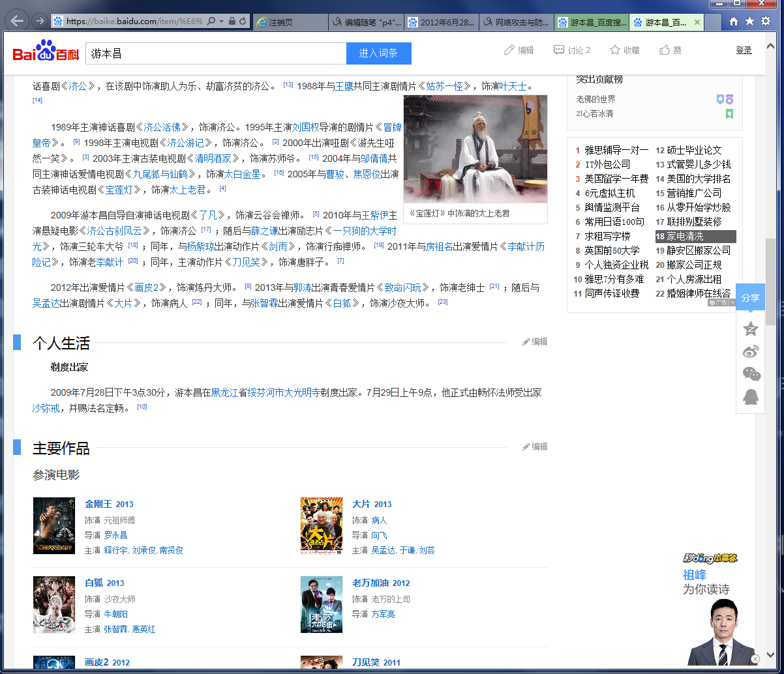Click the search field containing 游本昌
The width and height of the screenshot is (784, 674).
pyautogui.click(x=216, y=53)
